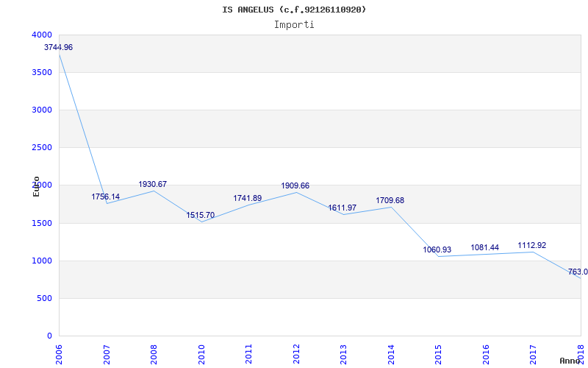Select the 1930.67 value label
588x368 pixels.
(153, 184)
